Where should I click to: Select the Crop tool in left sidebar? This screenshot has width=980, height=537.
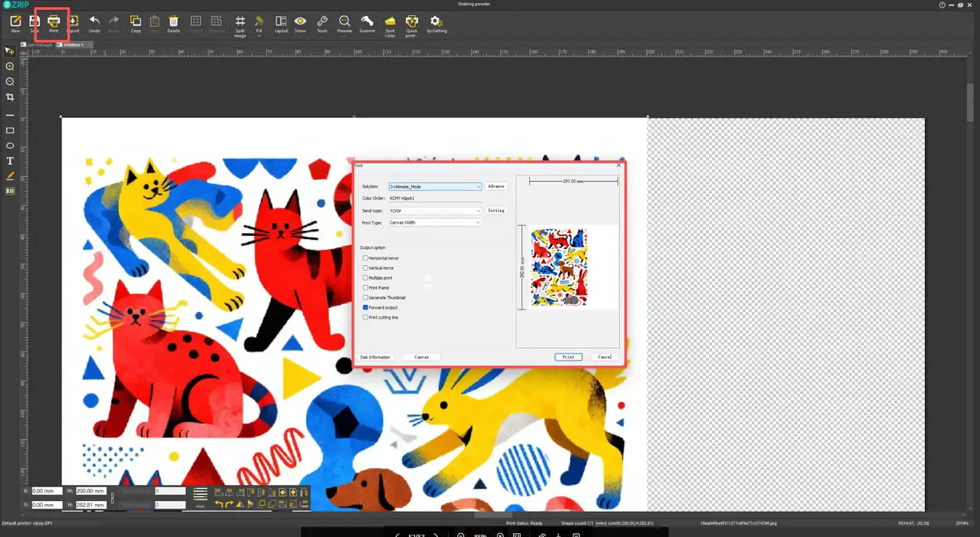tap(10, 97)
